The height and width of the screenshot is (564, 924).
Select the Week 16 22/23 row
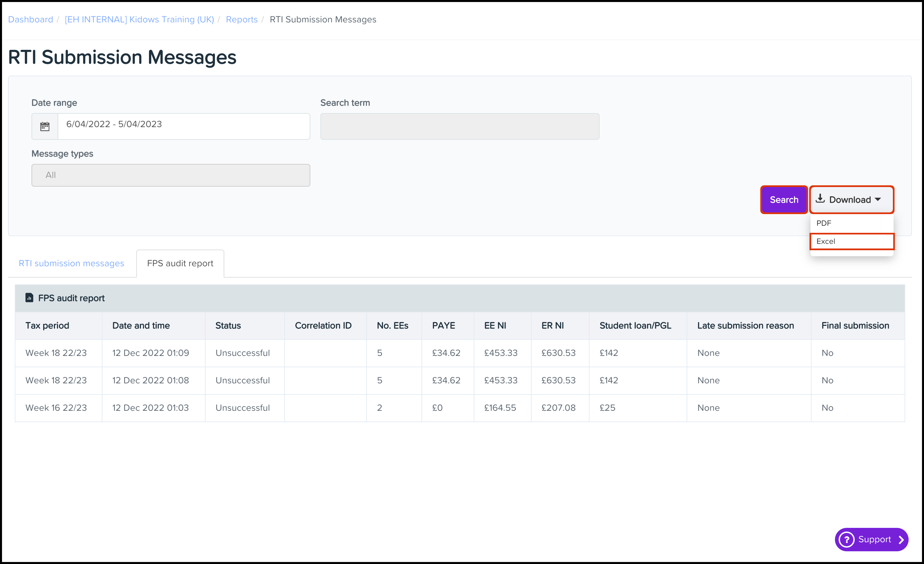(56, 408)
